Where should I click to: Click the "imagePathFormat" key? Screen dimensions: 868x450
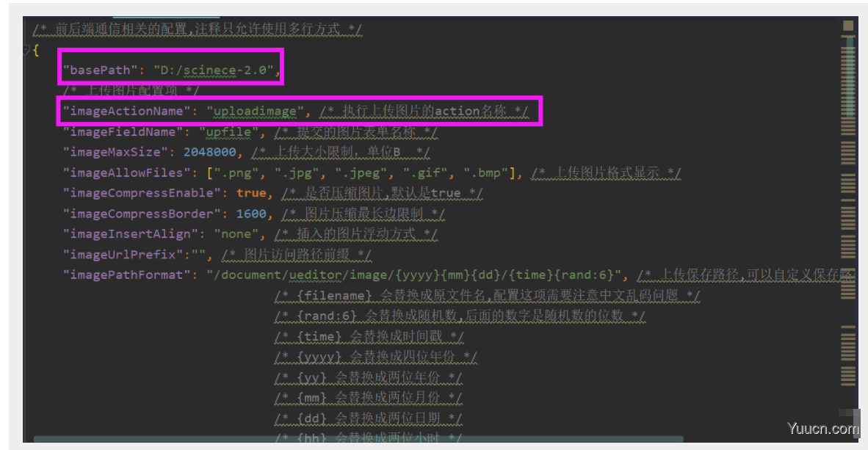[x=126, y=275]
